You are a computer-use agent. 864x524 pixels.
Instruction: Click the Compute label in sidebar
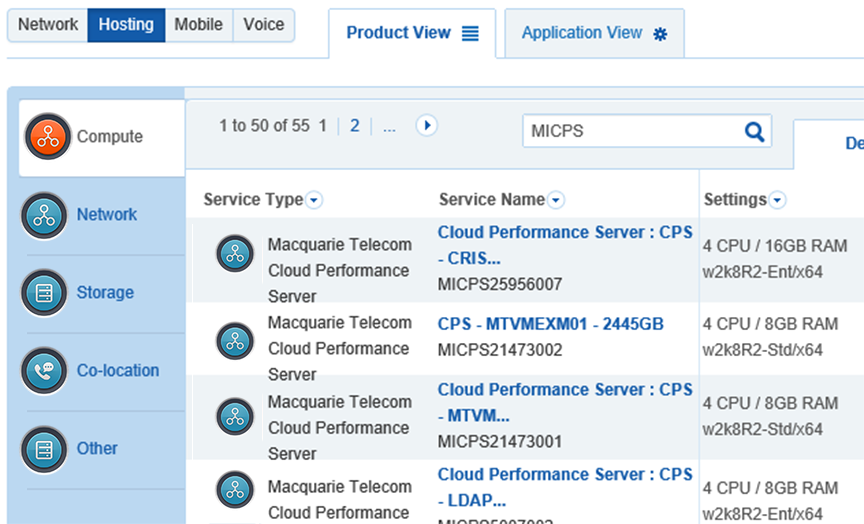coord(110,137)
